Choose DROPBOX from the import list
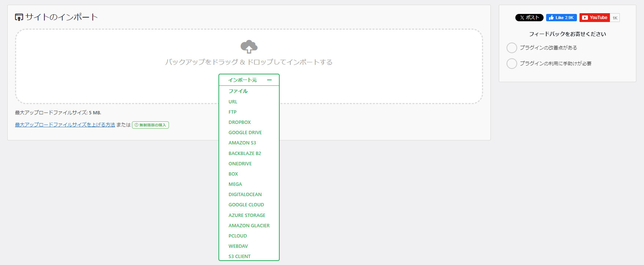This screenshot has width=644, height=265. pos(240,122)
